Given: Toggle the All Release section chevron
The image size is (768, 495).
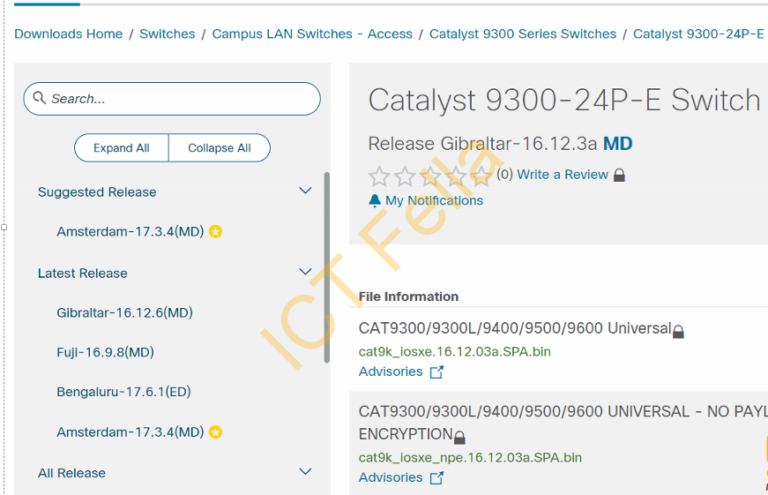Looking at the screenshot, I should (305, 471).
